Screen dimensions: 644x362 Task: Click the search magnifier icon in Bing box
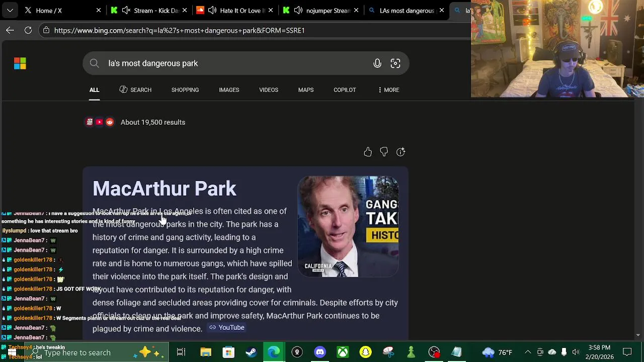coord(94,63)
